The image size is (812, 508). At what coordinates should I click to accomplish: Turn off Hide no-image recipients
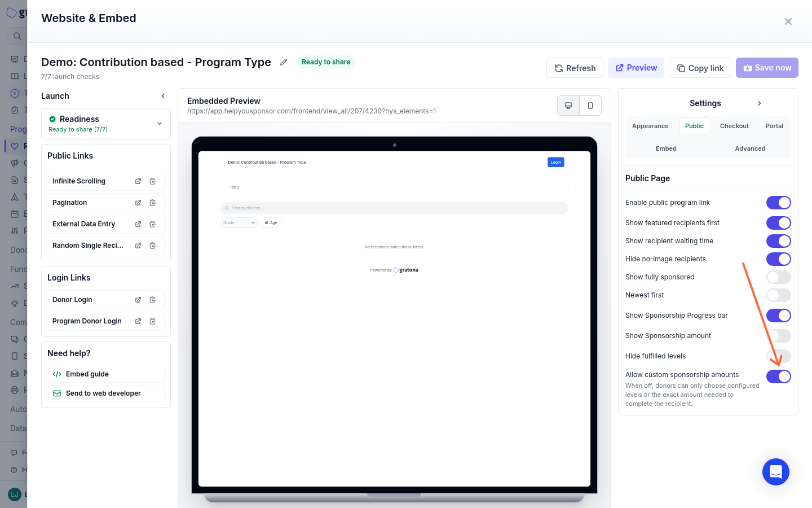coord(779,259)
